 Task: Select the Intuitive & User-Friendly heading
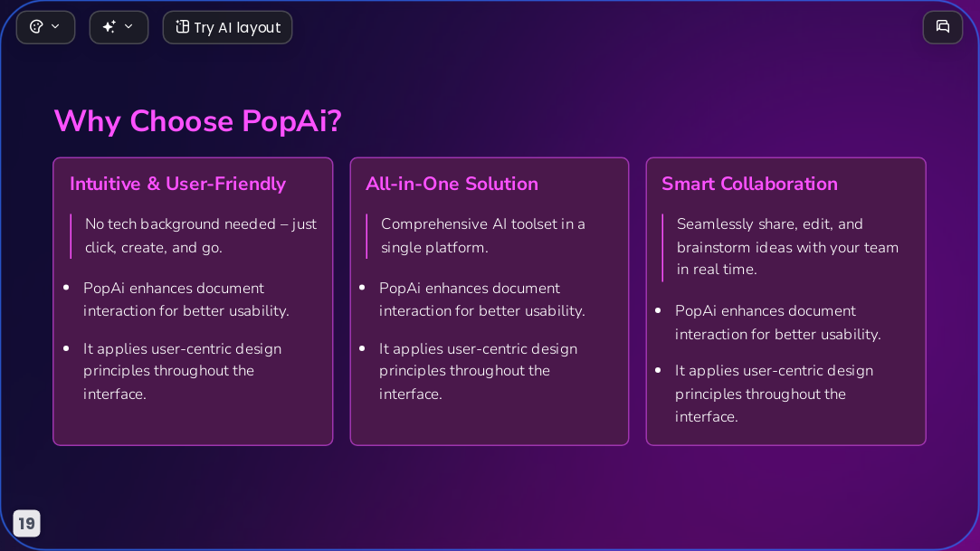177,184
